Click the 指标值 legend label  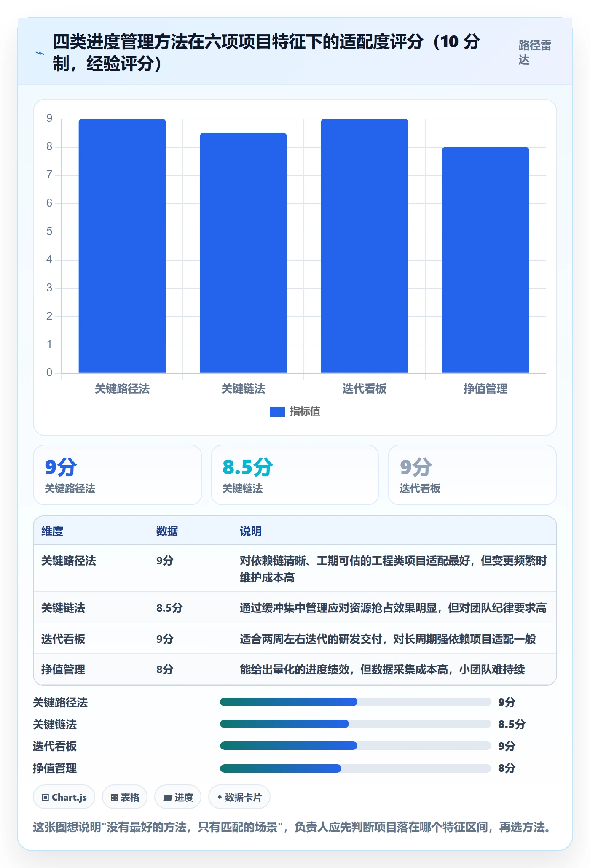pyautogui.click(x=305, y=412)
